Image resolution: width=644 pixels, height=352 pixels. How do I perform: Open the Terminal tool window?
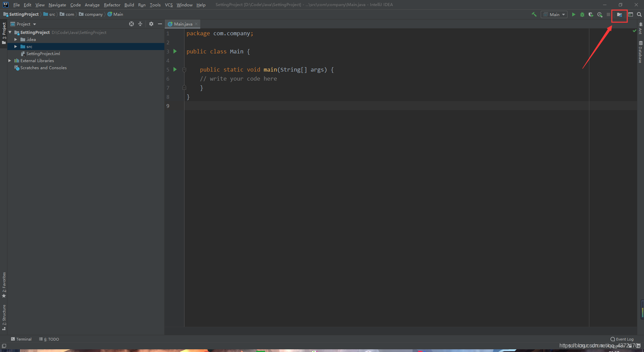pyautogui.click(x=21, y=339)
